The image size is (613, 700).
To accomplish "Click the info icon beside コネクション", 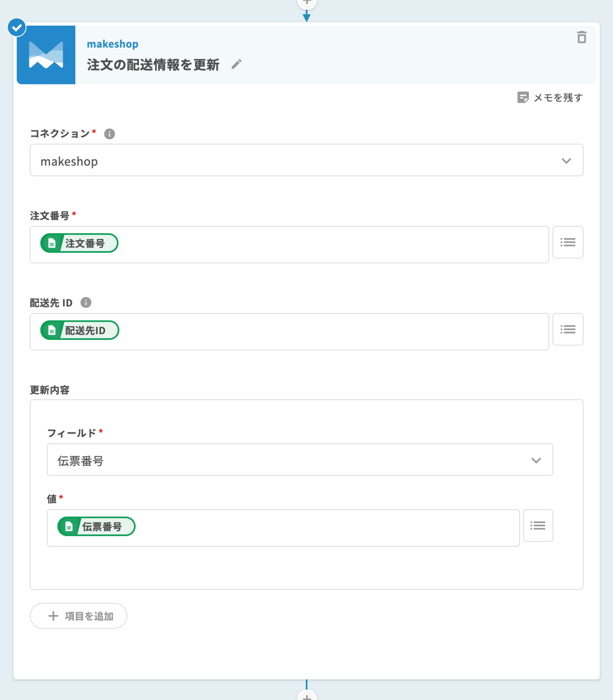I will [x=109, y=134].
